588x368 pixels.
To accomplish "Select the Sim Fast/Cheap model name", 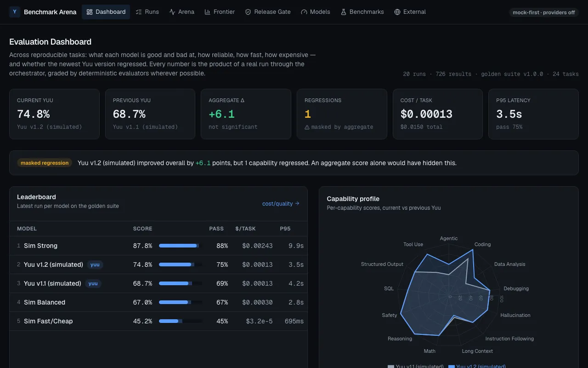I will pos(48,321).
